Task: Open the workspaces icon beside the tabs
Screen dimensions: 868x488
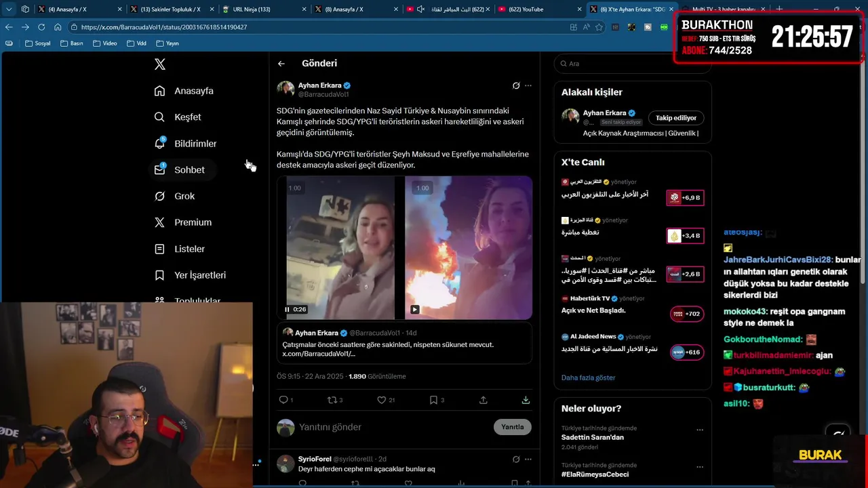Action: (25, 9)
